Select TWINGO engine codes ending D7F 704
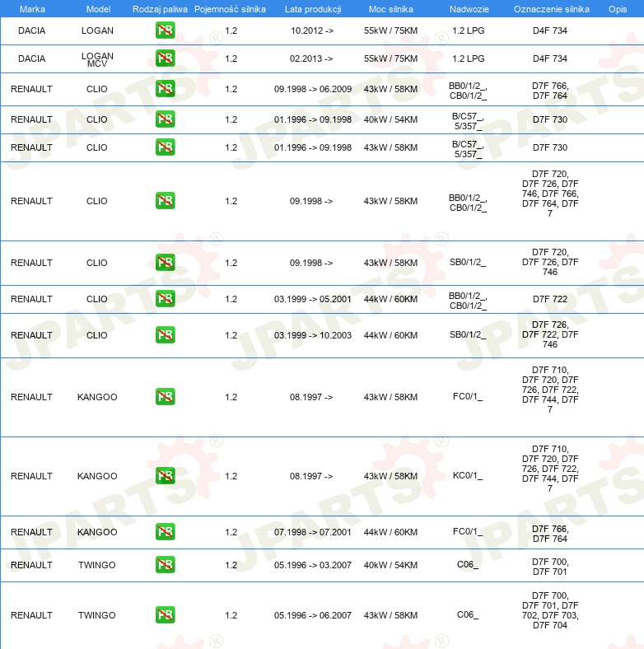 [x=550, y=610]
